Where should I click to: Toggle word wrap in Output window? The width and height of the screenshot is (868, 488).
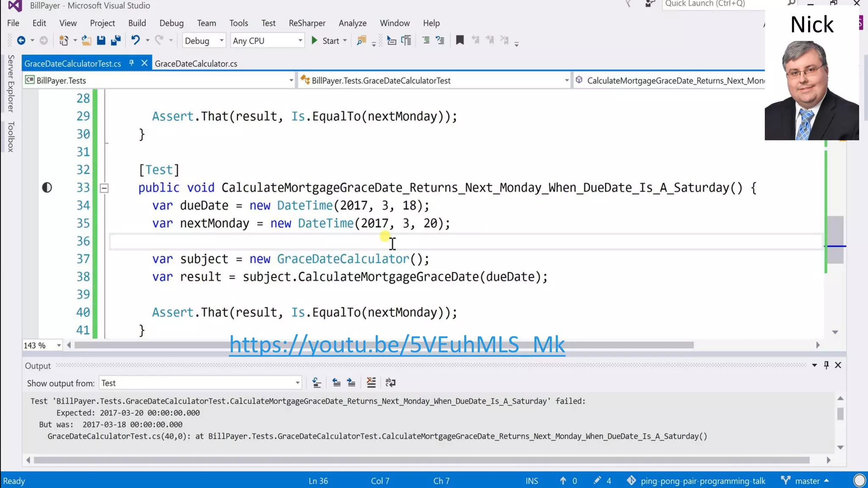(x=390, y=383)
